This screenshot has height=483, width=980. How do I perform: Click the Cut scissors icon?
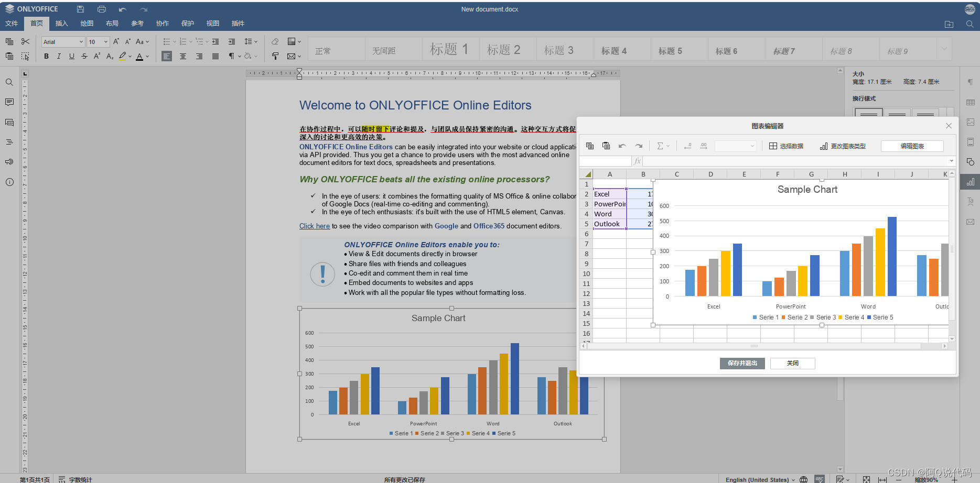(x=25, y=41)
